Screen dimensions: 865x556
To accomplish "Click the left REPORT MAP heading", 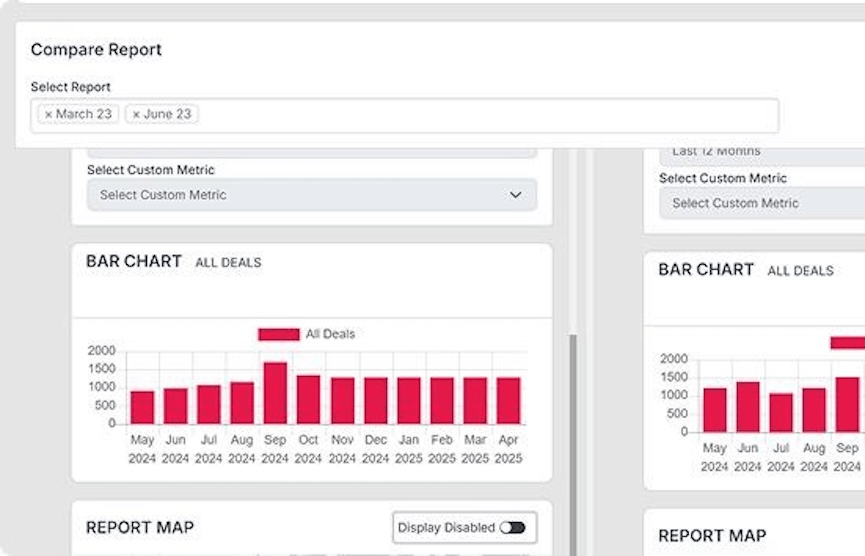I will point(140,527).
